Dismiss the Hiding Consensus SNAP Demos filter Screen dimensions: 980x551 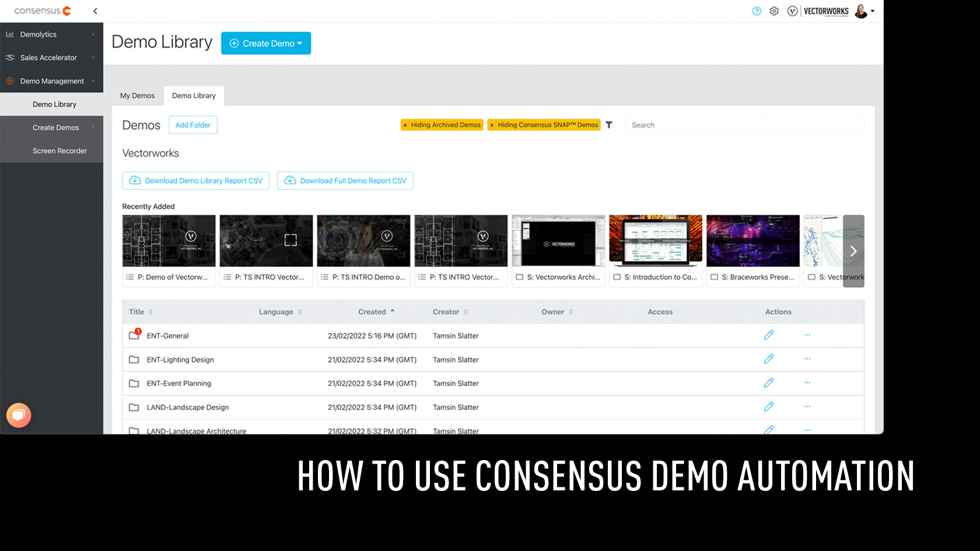(x=492, y=125)
